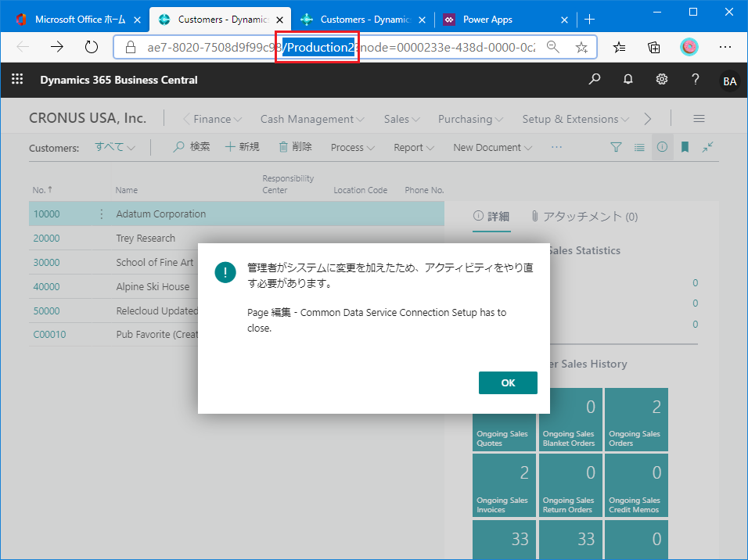This screenshot has width=748, height=560.
Task: Open the Ongoing Sales Invoices tile
Action: tap(504, 485)
